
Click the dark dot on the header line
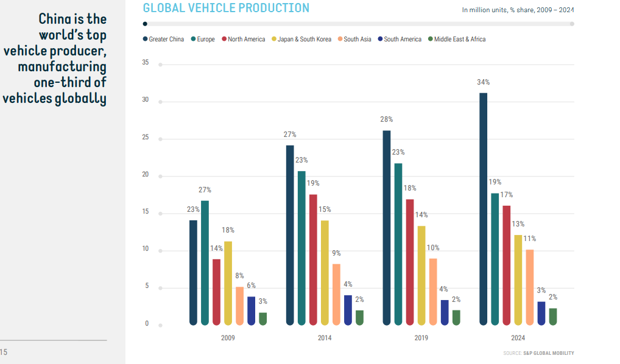pyautogui.click(x=144, y=24)
